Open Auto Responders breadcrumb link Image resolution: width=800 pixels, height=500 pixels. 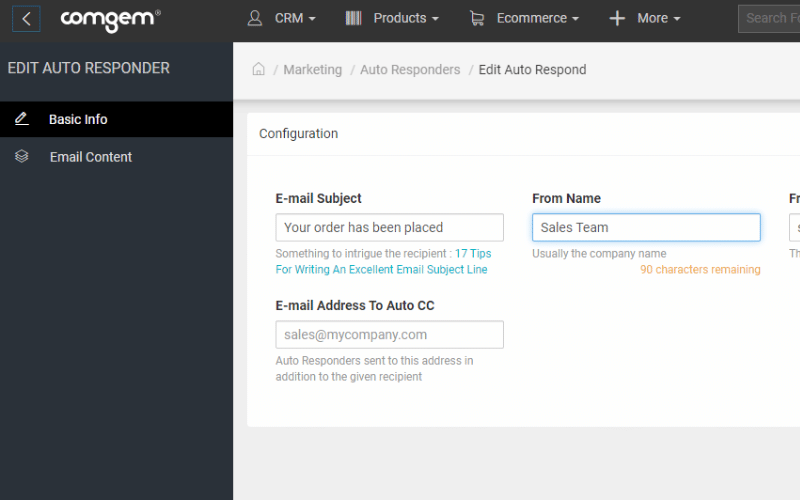tap(410, 69)
